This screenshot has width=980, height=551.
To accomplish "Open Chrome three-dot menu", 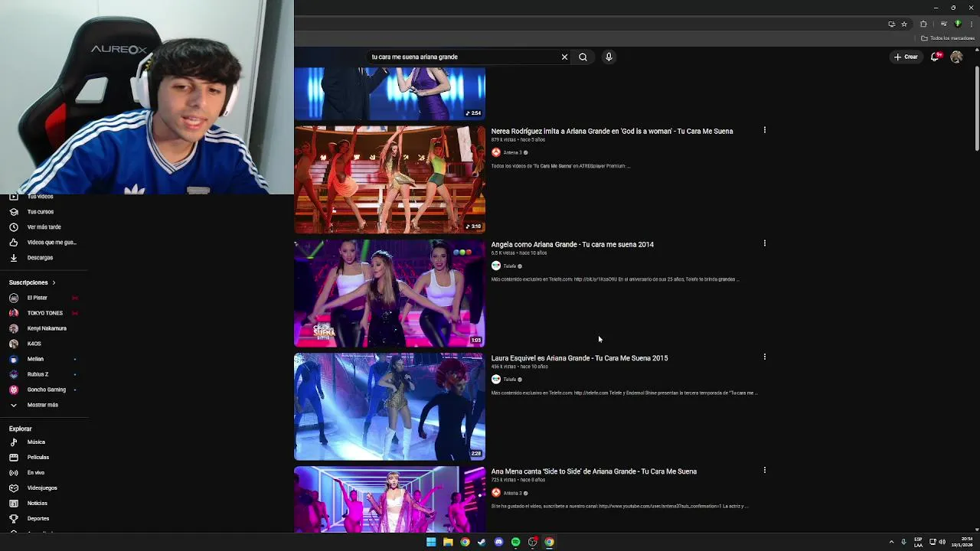I will [971, 24].
